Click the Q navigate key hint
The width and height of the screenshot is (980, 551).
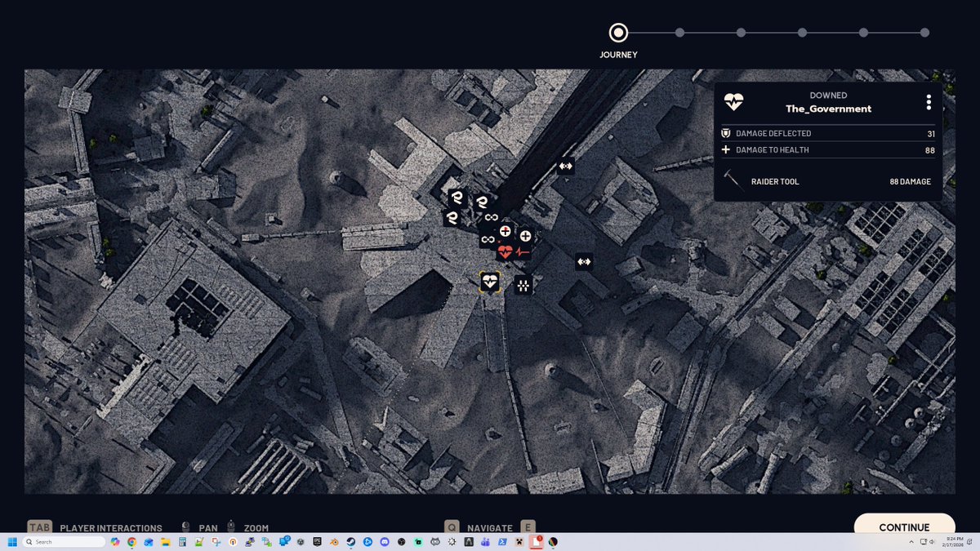click(x=452, y=527)
